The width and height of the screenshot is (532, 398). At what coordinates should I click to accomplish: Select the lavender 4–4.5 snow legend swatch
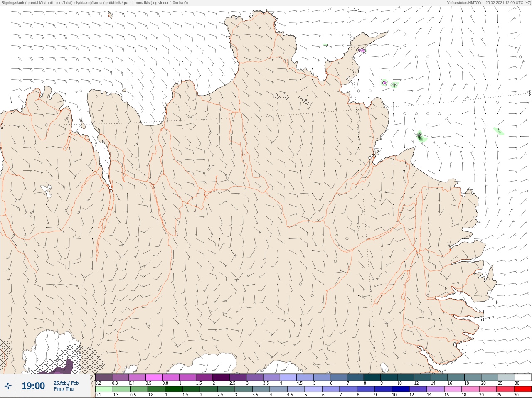point(288,377)
